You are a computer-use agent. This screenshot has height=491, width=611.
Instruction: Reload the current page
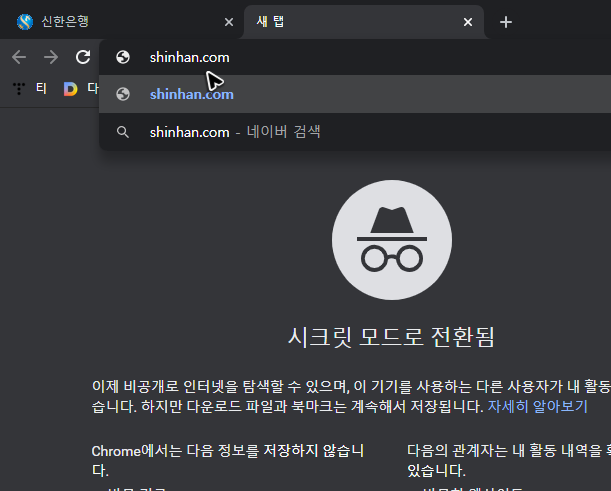click(83, 57)
